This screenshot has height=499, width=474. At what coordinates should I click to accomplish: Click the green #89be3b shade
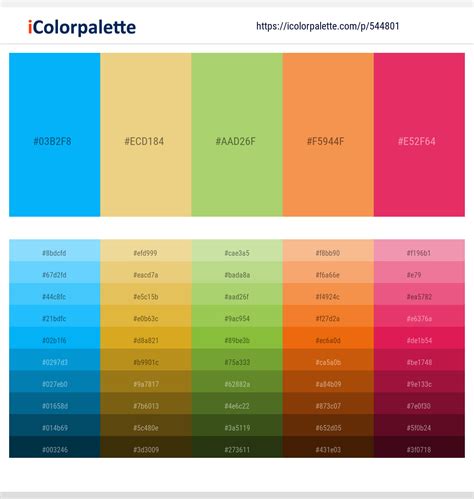pos(237,338)
